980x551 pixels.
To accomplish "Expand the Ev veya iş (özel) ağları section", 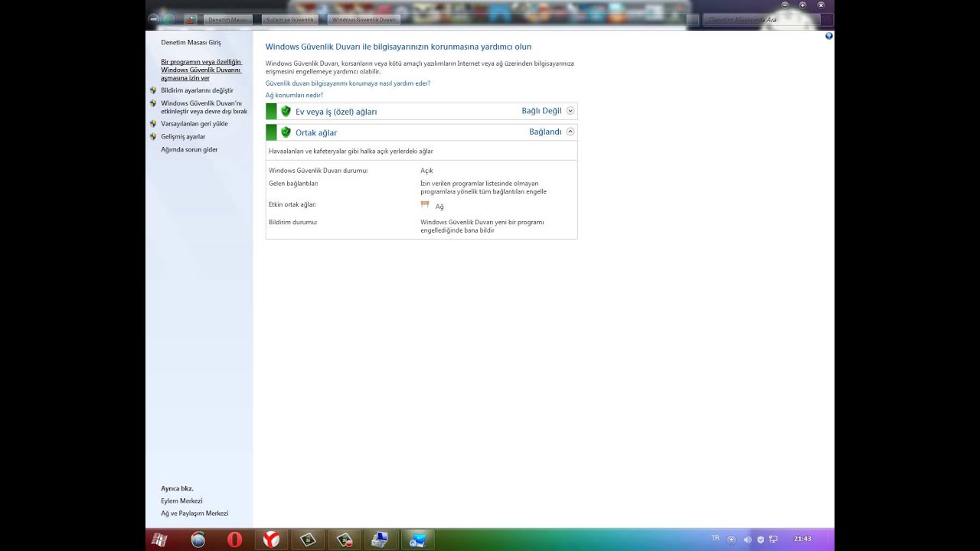I will 570,111.
